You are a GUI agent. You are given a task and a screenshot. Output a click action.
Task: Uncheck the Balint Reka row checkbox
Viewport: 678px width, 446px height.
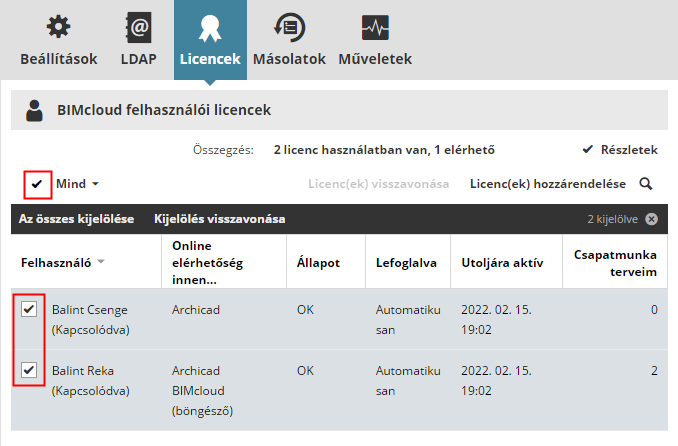click(29, 370)
